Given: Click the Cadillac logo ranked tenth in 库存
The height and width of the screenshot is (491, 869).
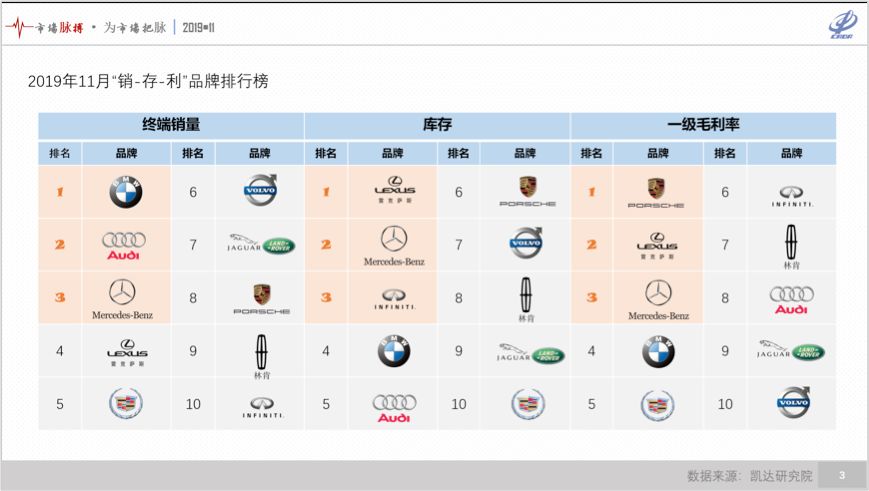Looking at the screenshot, I should [526, 404].
